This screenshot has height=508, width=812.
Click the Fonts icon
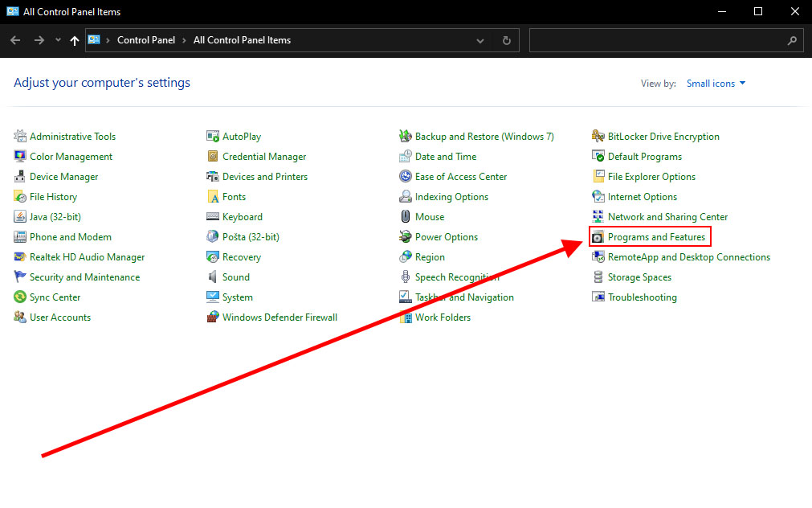tap(212, 197)
